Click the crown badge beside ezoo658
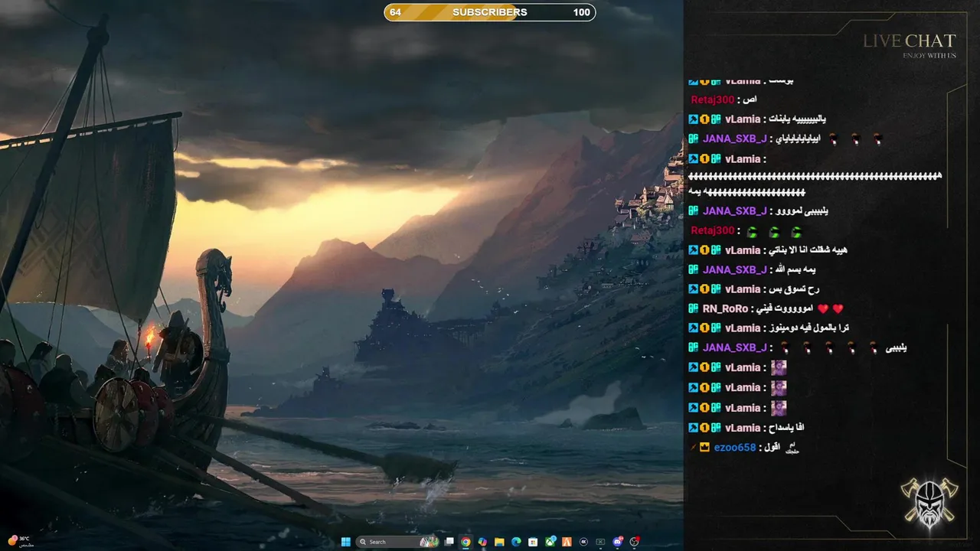 coord(704,447)
